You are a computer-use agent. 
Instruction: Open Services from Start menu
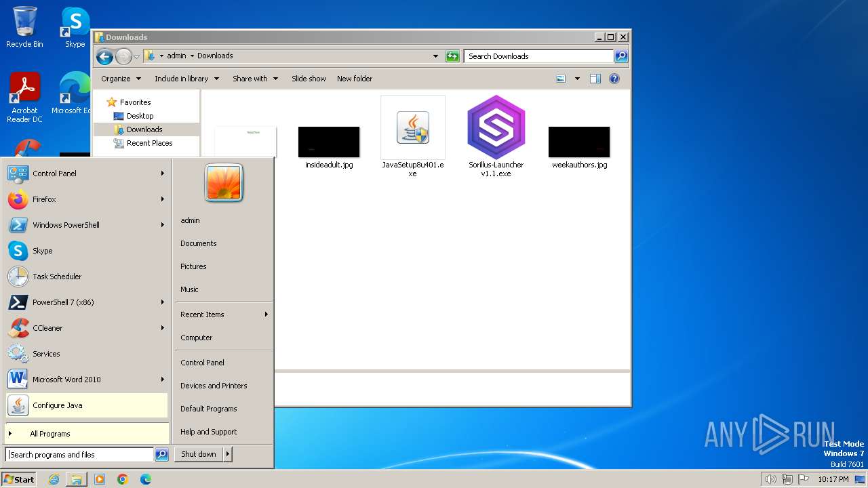87,354
